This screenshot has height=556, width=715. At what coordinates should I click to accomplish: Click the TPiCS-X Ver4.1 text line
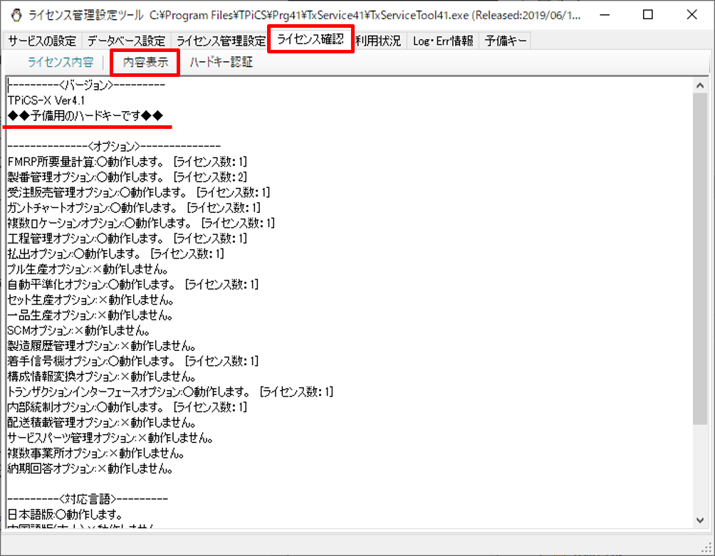click(46, 100)
